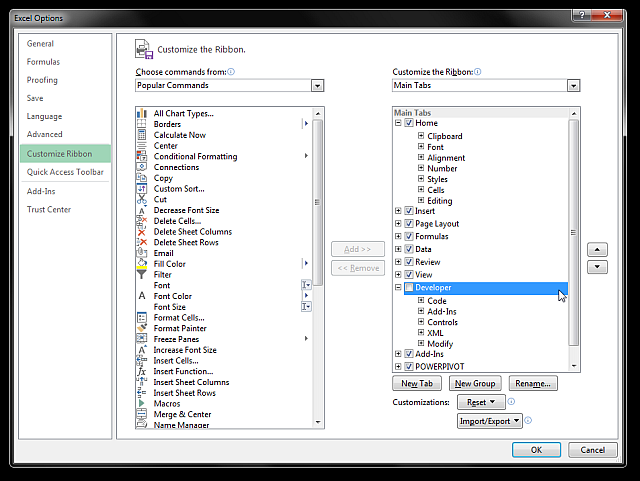Select the Email command icon

[x=142, y=253]
